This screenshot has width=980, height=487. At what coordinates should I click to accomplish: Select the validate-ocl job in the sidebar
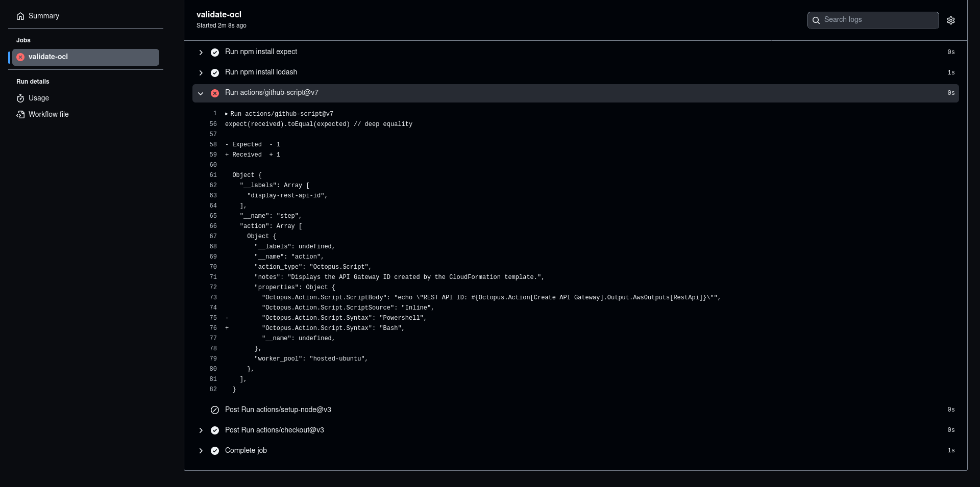point(48,57)
